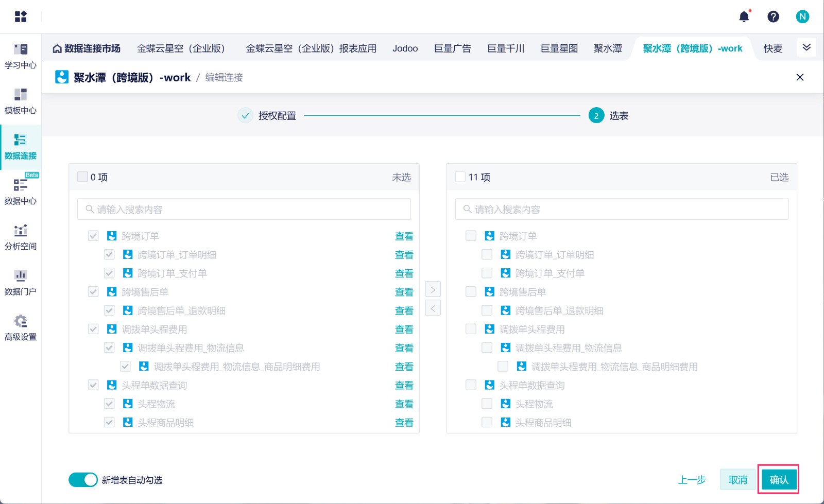Viewport: 824px width, 504px height.
Task: Check 跨境售后单_退款明细 in 已选 list
Action: coord(487,310)
